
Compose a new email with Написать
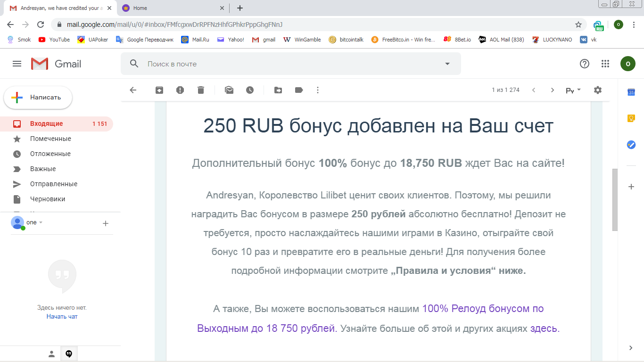[x=38, y=98]
